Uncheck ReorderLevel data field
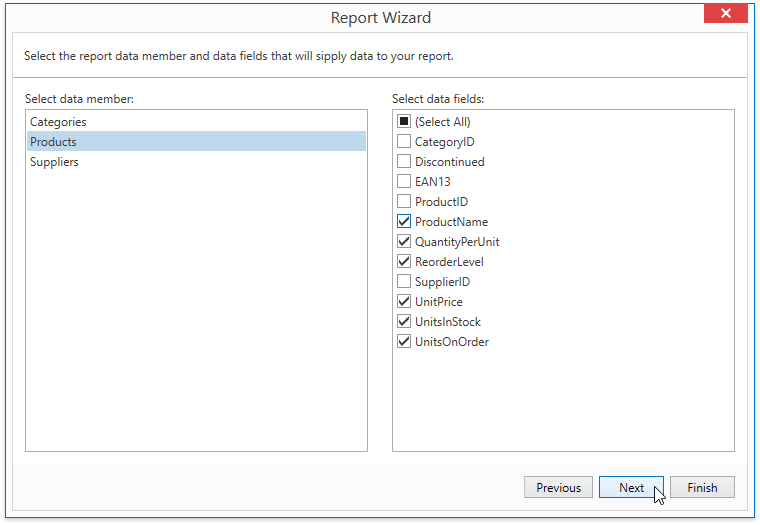 point(404,261)
